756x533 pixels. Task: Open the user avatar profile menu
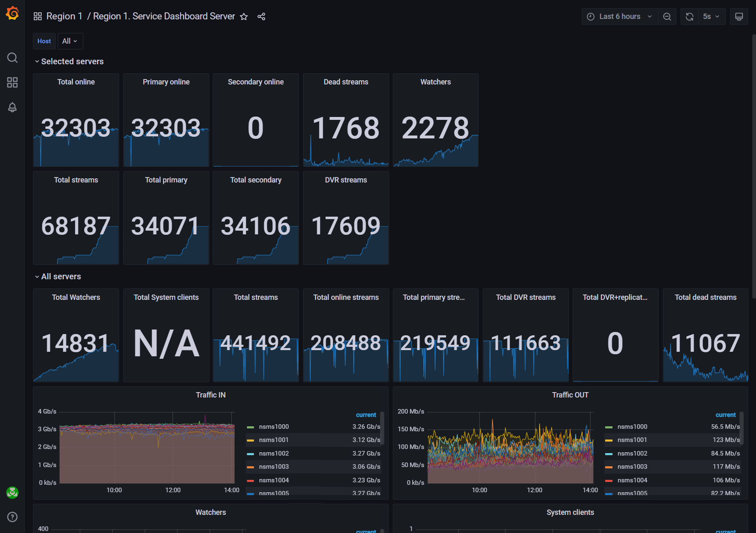[x=12, y=493]
